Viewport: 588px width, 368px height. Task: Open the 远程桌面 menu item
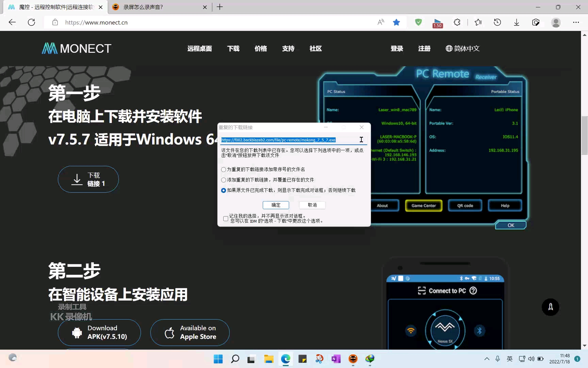tap(200, 49)
